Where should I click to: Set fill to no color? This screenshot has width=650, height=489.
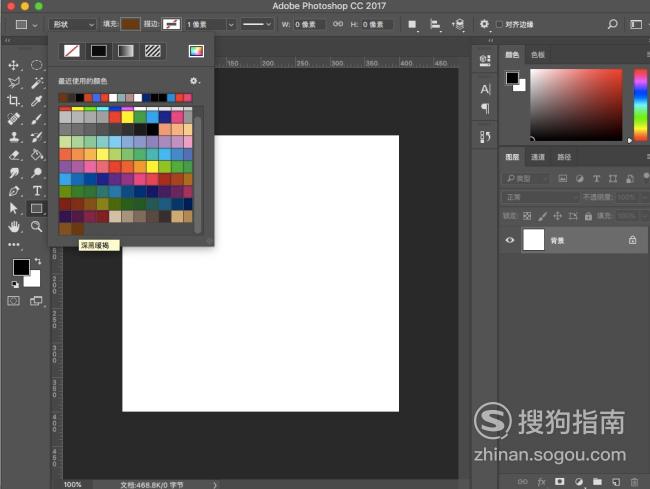(x=72, y=51)
